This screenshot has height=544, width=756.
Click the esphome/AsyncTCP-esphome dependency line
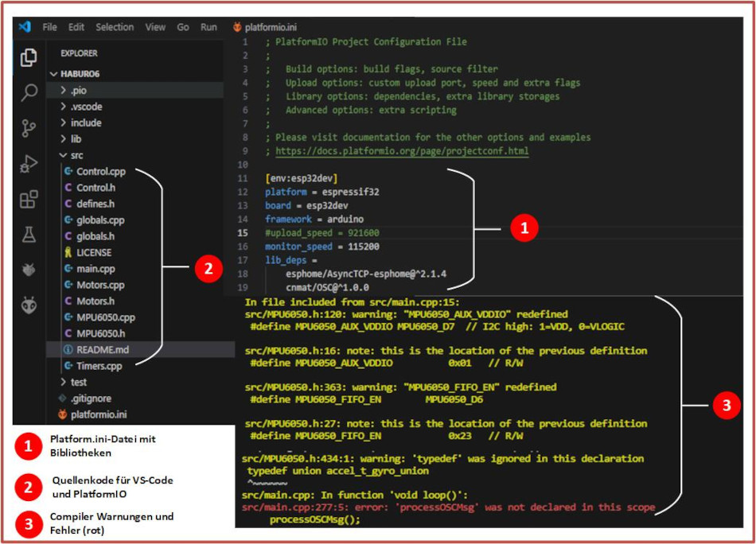[366, 274]
